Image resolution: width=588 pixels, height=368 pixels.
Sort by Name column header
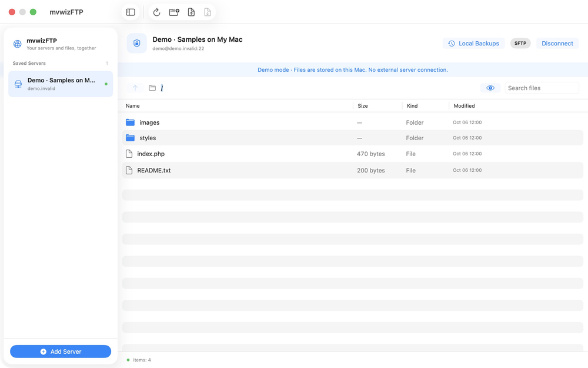pos(133,106)
